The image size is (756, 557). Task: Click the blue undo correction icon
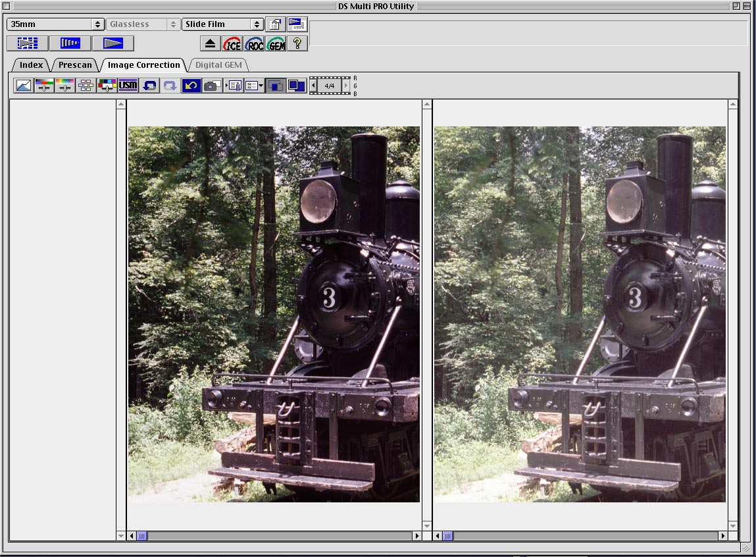click(x=149, y=86)
